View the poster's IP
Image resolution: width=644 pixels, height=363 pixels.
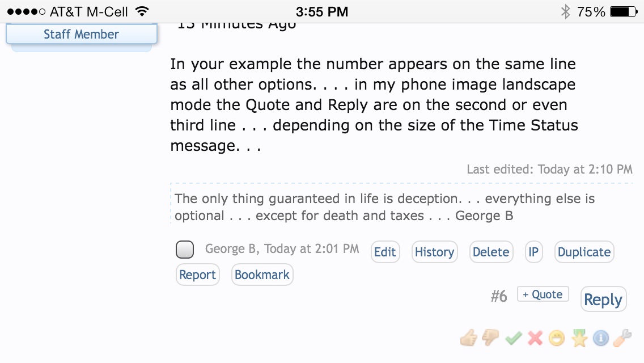coord(533,252)
